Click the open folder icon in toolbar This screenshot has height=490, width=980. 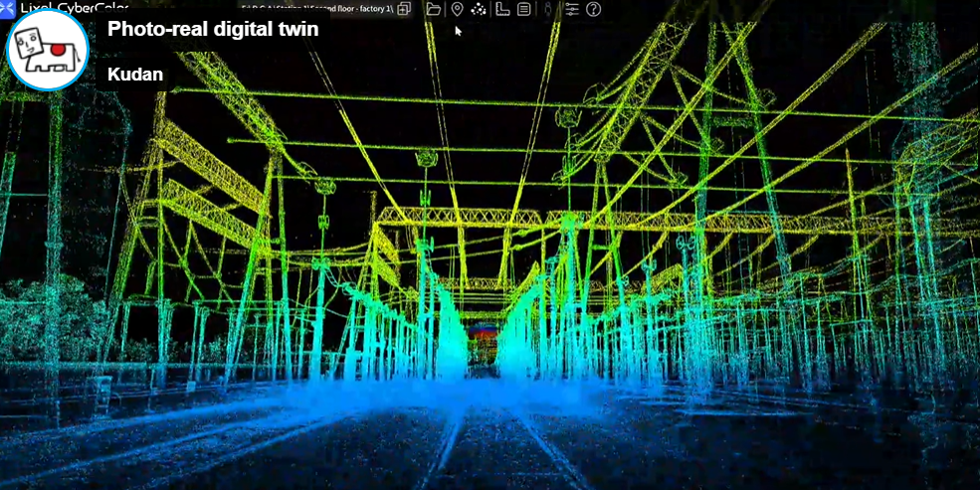click(x=433, y=9)
